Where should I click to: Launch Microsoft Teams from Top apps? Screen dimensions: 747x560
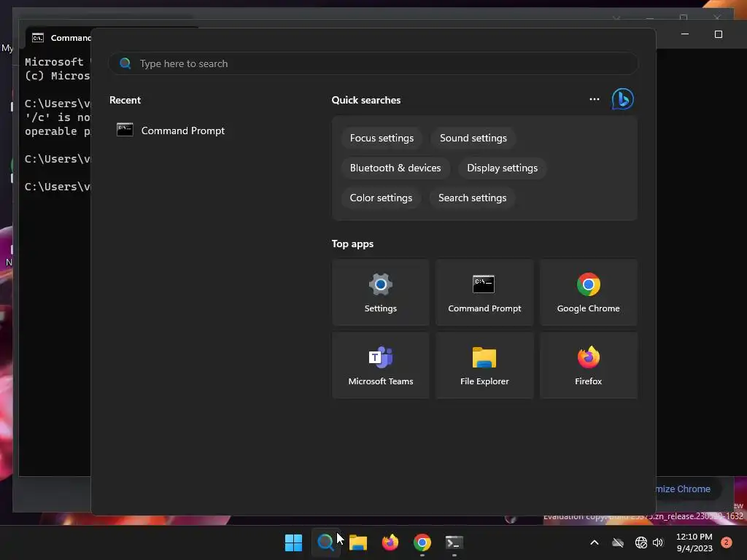click(x=381, y=365)
